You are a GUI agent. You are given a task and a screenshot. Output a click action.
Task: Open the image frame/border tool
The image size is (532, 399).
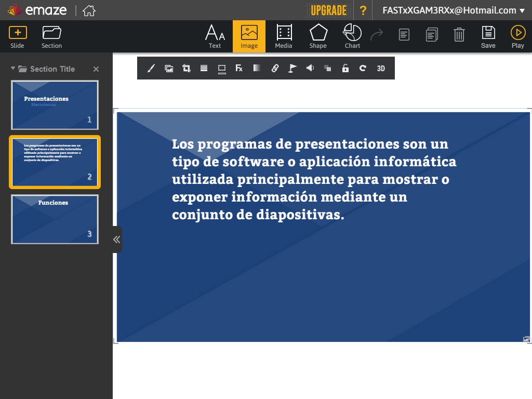coord(222,68)
